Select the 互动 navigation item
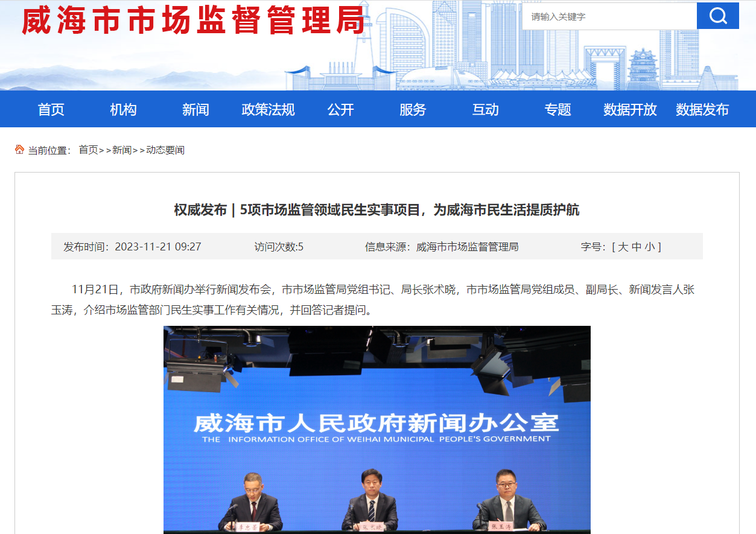The width and height of the screenshot is (756, 534). pos(485,109)
